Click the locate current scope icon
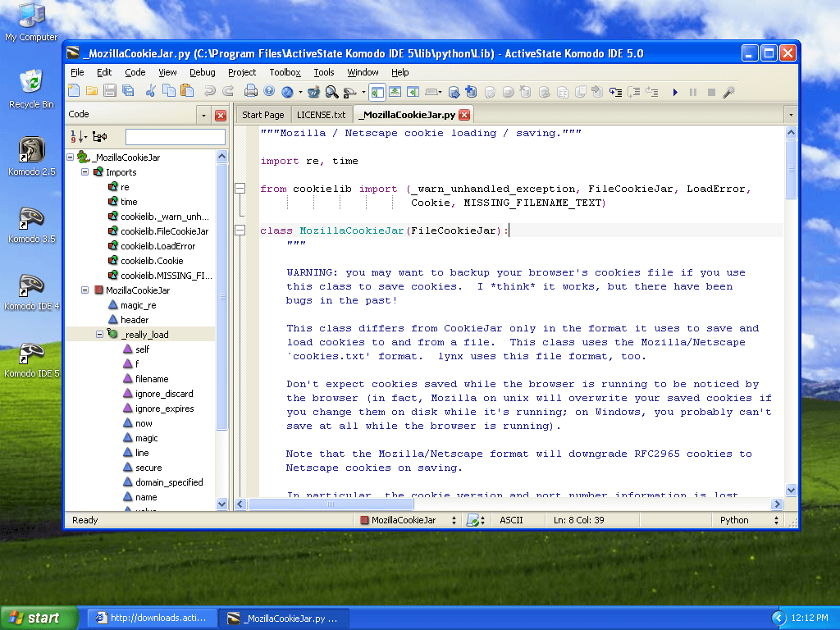The height and width of the screenshot is (630, 840). coord(99,137)
